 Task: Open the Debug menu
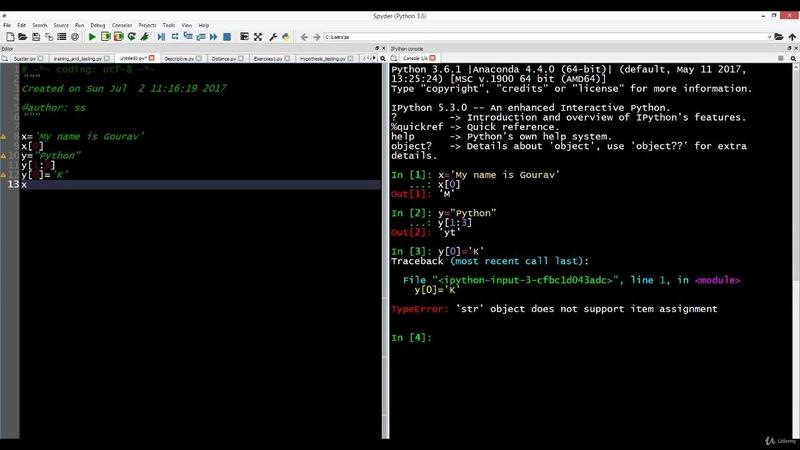tap(97, 25)
